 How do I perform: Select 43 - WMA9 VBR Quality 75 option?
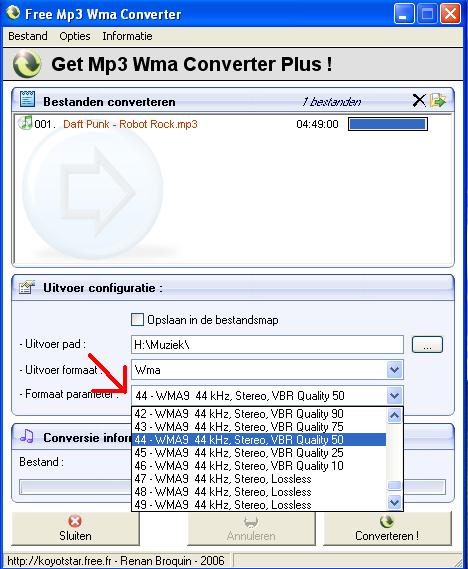259,427
